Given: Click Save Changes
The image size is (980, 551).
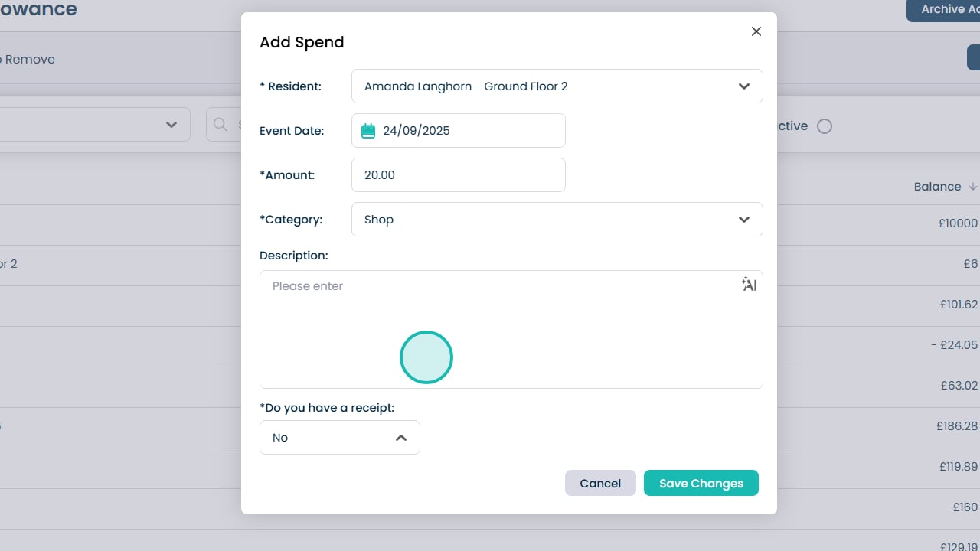Looking at the screenshot, I should coord(701,484).
